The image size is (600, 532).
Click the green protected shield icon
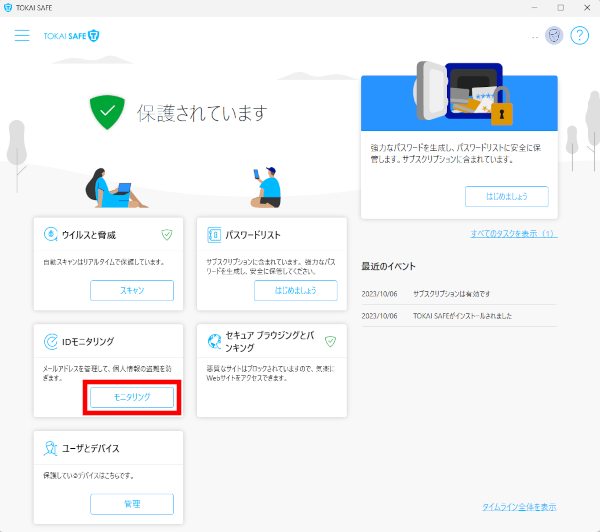pyautogui.click(x=107, y=112)
